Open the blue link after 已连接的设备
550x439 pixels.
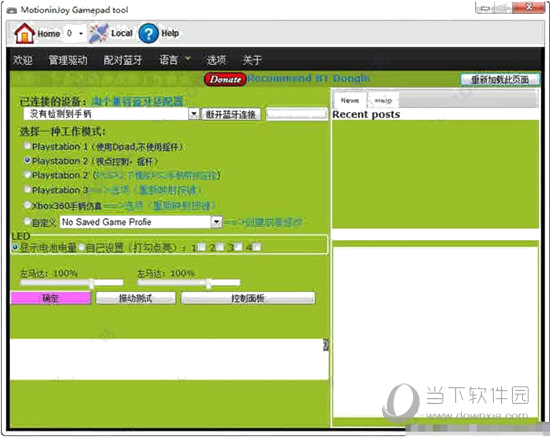(x=137, y=101)
